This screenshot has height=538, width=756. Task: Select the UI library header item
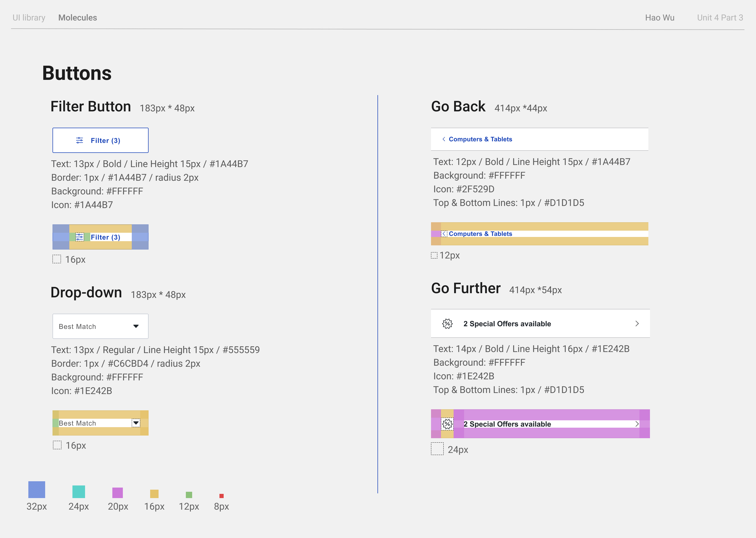coord(29,18)
